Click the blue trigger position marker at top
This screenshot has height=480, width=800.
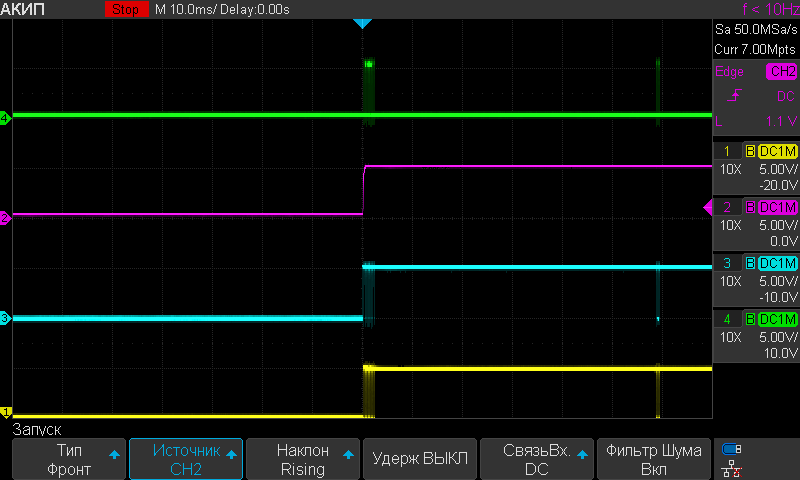pyautogui.click(x=362, y=23)
